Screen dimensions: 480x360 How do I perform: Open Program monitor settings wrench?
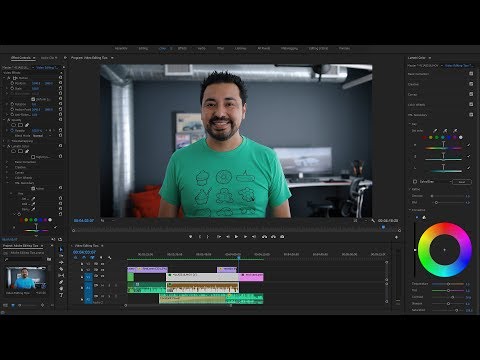[373, 221]
